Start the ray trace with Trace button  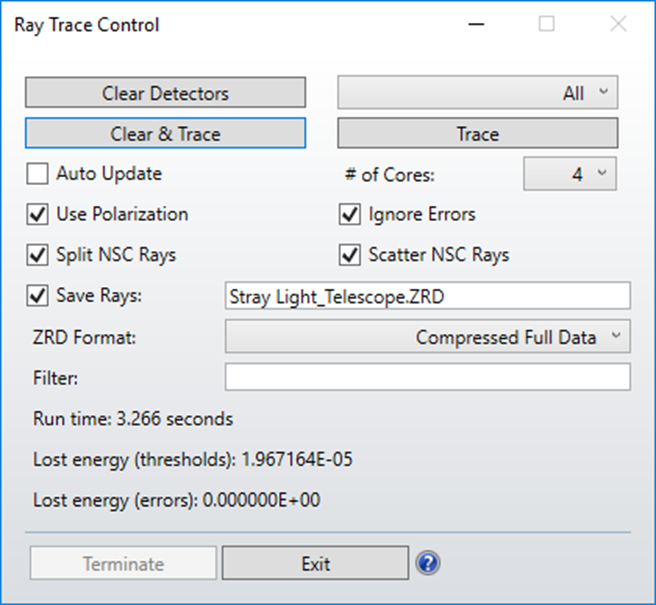tap(478, 133)
